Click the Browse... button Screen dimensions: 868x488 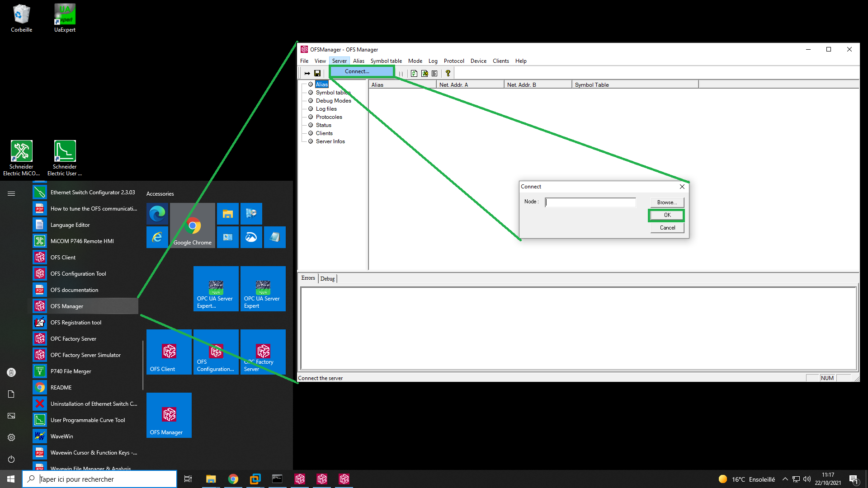667,202
